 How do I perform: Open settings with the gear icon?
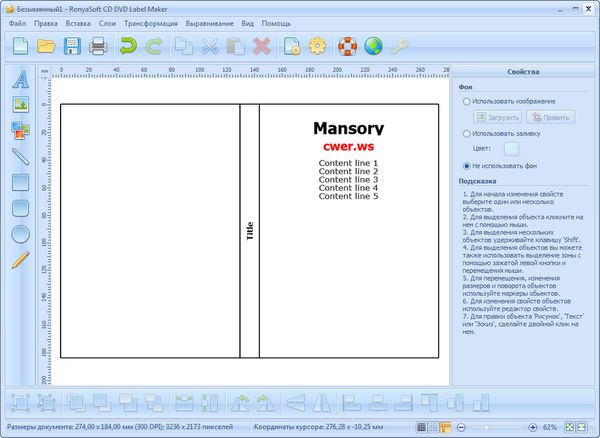(x=318, y=45)
